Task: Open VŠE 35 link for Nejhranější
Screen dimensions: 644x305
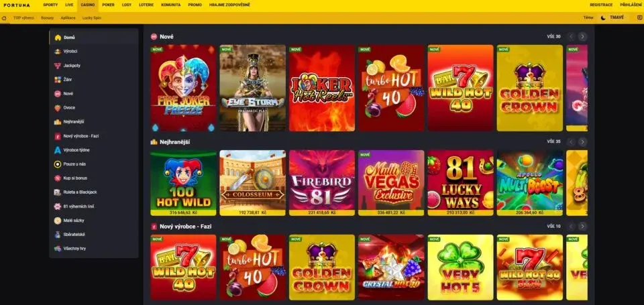Action: tap(553, 141)
